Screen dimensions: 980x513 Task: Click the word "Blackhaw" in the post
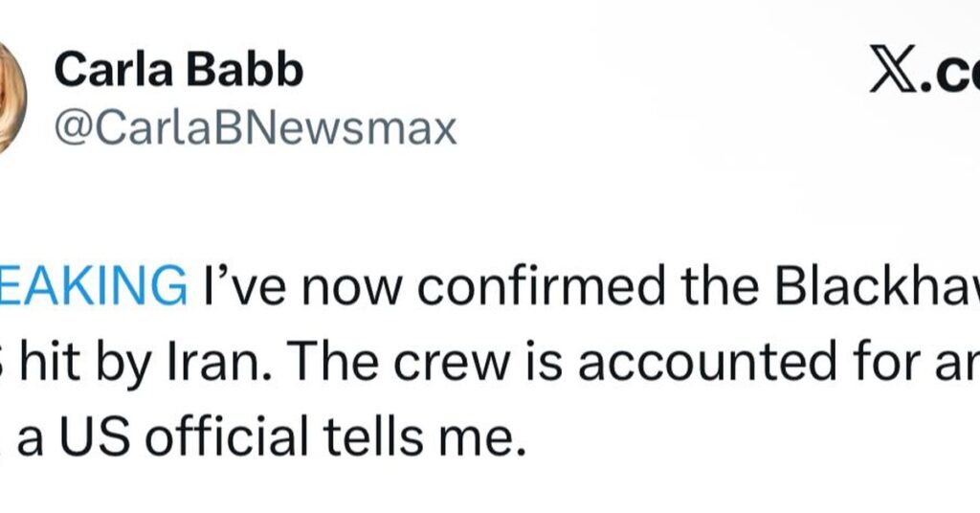(892, 286)
